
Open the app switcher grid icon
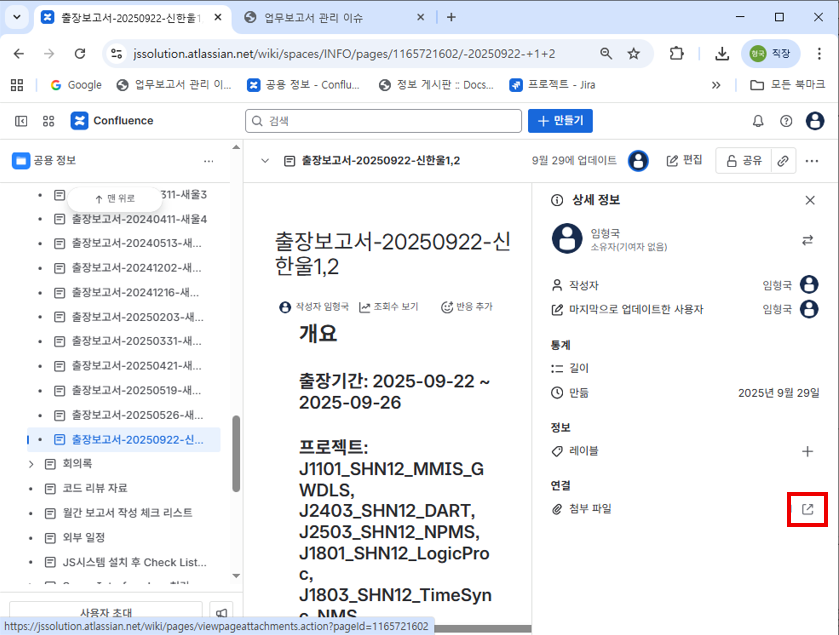(48, 121)
